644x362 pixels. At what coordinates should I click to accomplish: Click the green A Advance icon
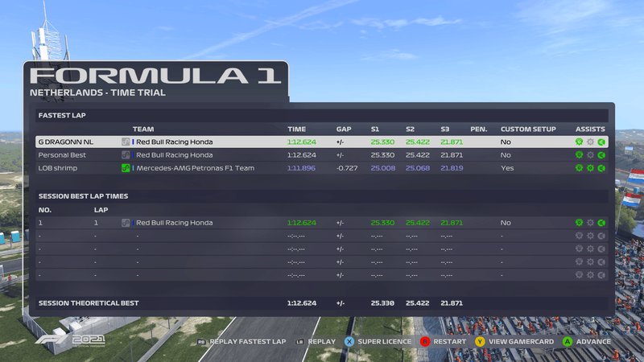coord(568,341)
